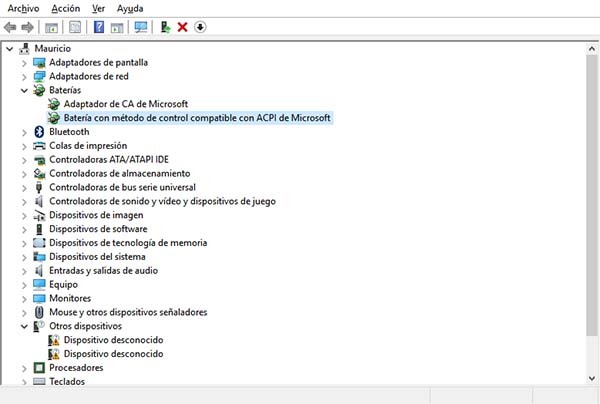Click the printer icon of Colas de impresión
This screenshot has width=600, height=404.
[x=39, y=146]
